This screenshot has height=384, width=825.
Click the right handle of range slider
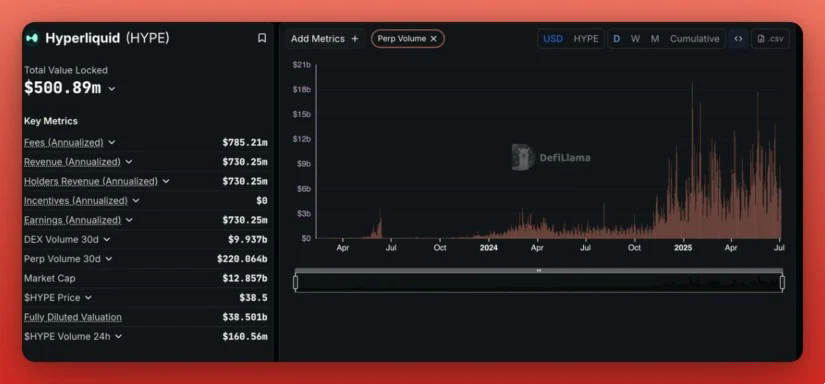click(x=782, y=282)
